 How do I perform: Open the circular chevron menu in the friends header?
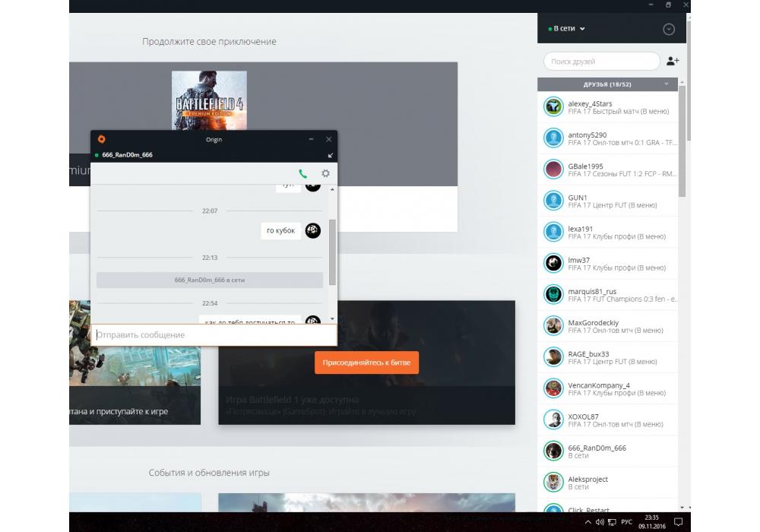[669, 30]
